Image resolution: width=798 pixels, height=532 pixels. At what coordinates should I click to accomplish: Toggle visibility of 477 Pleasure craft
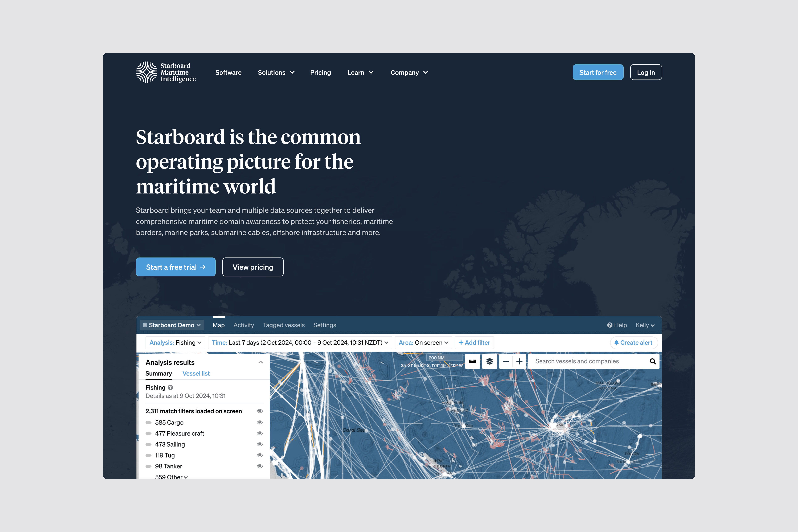(260, 433)
